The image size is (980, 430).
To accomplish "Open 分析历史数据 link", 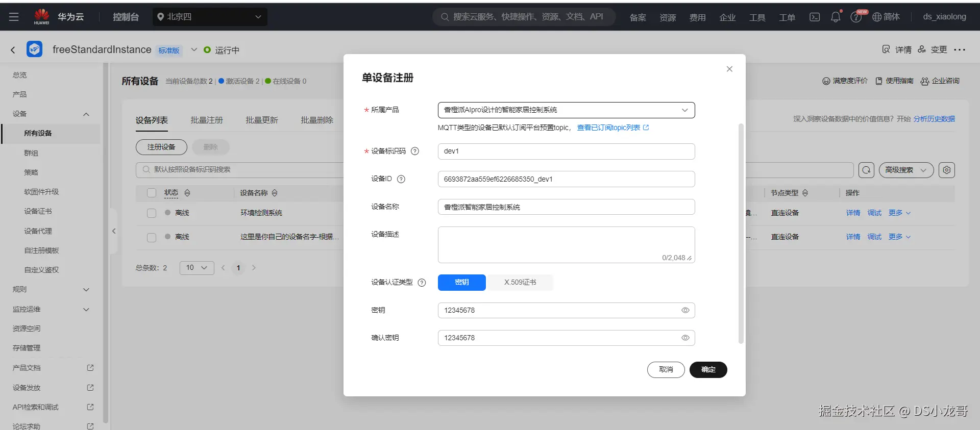I will coord(934,119).
